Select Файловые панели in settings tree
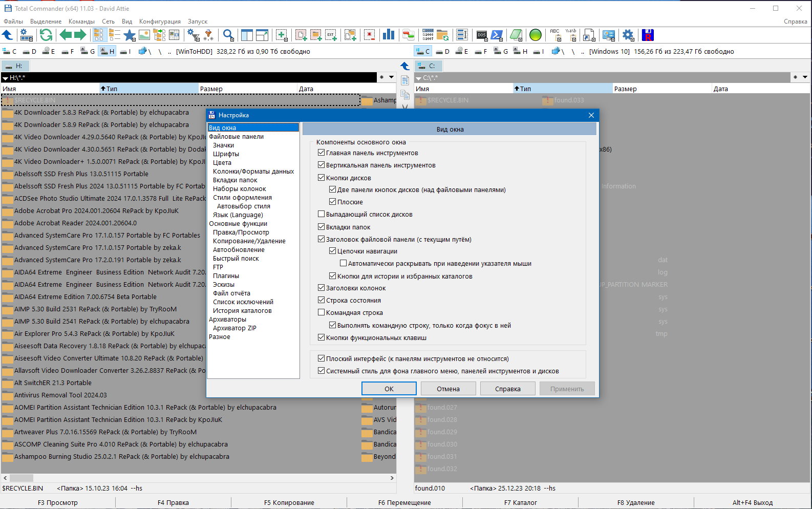 236,137
